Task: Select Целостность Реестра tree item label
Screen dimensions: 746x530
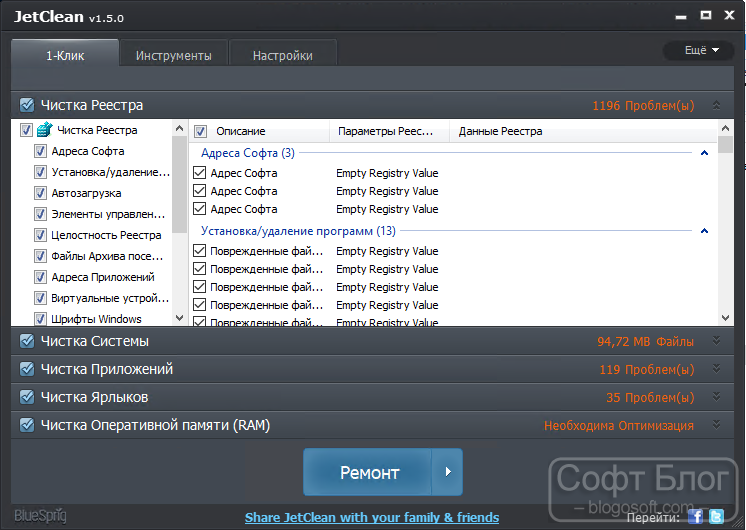Action: 107,235
